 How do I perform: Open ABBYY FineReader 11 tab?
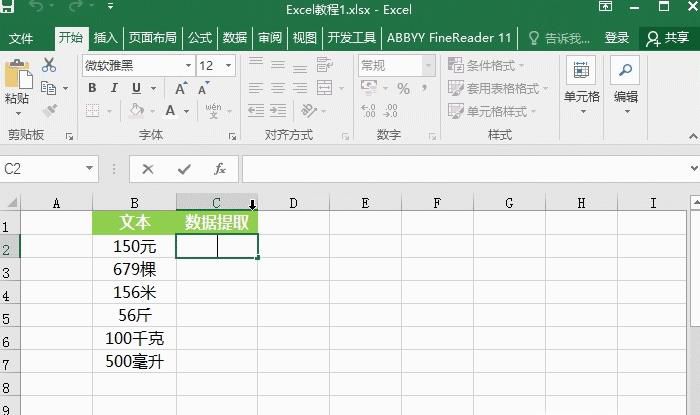(449, 38)
